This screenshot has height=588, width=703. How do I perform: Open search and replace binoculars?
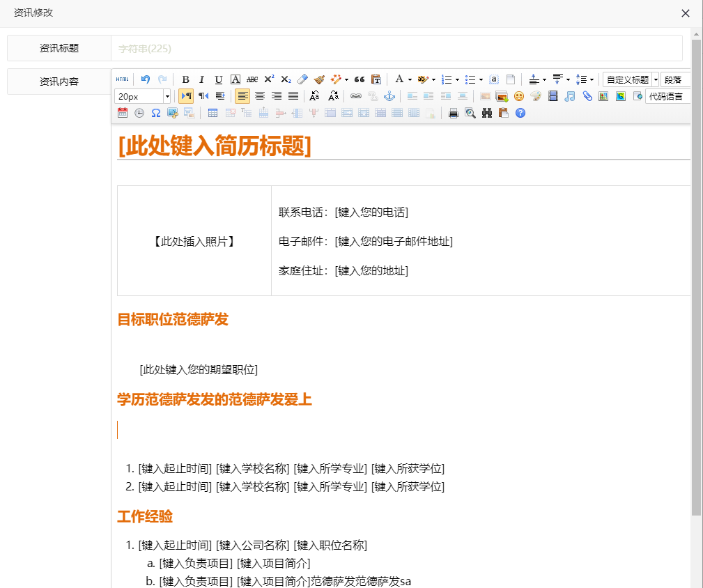(487, 113)
